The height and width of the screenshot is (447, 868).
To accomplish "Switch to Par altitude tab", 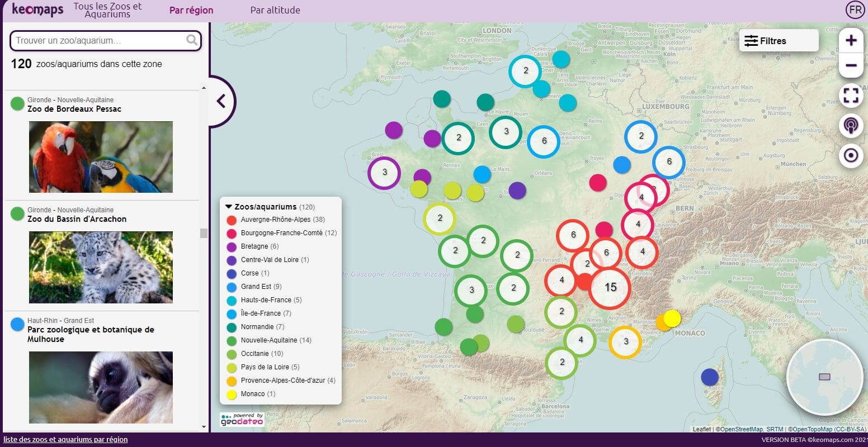I will point(275,10).
